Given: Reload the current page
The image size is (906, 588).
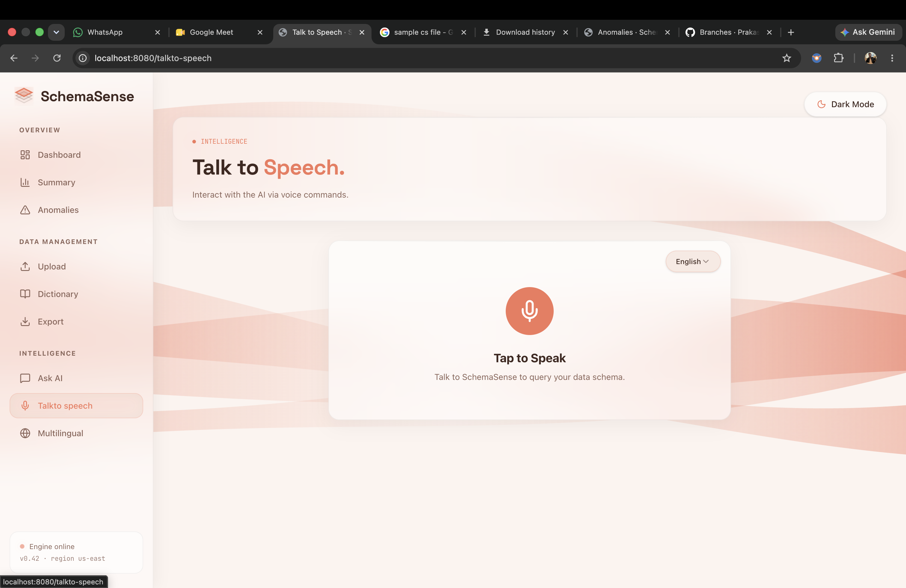Looking at the screenshot, I should pos(57,58).
